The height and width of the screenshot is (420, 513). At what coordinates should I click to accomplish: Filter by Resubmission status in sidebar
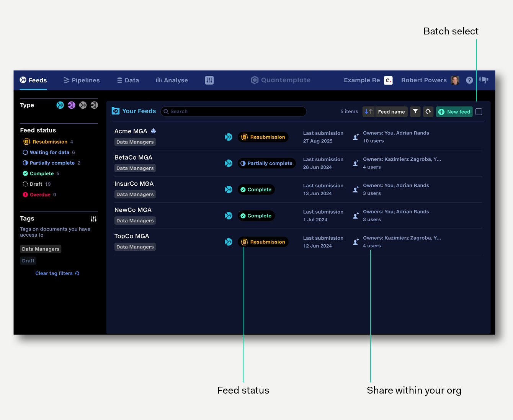(x=50, y=142)
